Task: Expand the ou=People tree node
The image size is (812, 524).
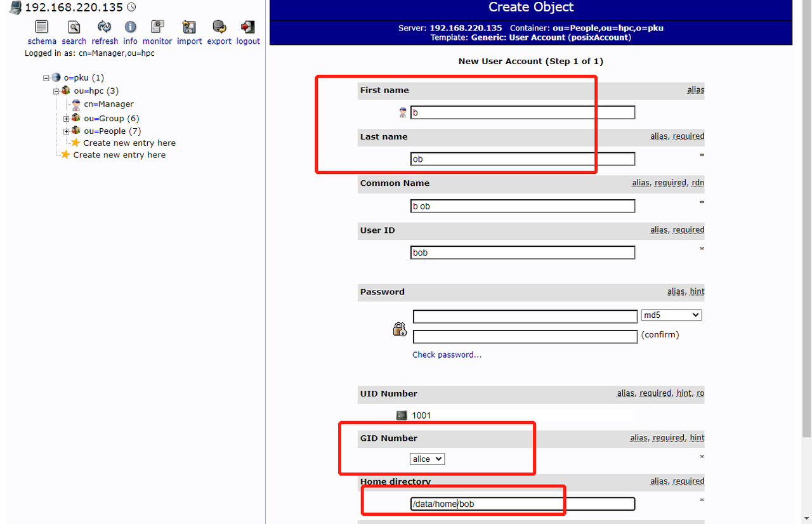Action: coord(67,131)
